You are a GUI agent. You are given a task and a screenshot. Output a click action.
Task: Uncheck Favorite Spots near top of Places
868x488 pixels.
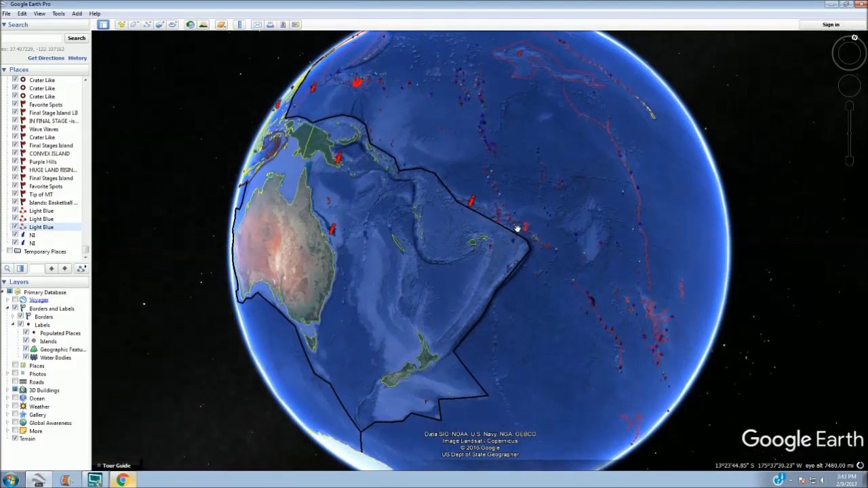[x=15, y=104]
